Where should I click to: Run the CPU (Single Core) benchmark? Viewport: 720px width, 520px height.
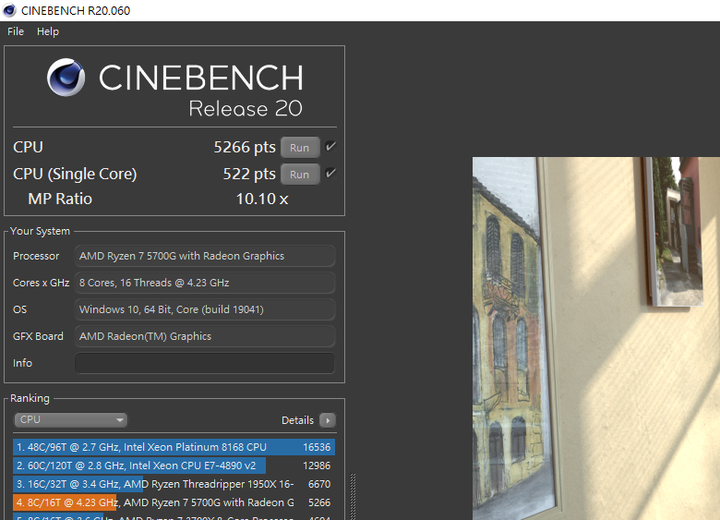click(x=300, y=174)
